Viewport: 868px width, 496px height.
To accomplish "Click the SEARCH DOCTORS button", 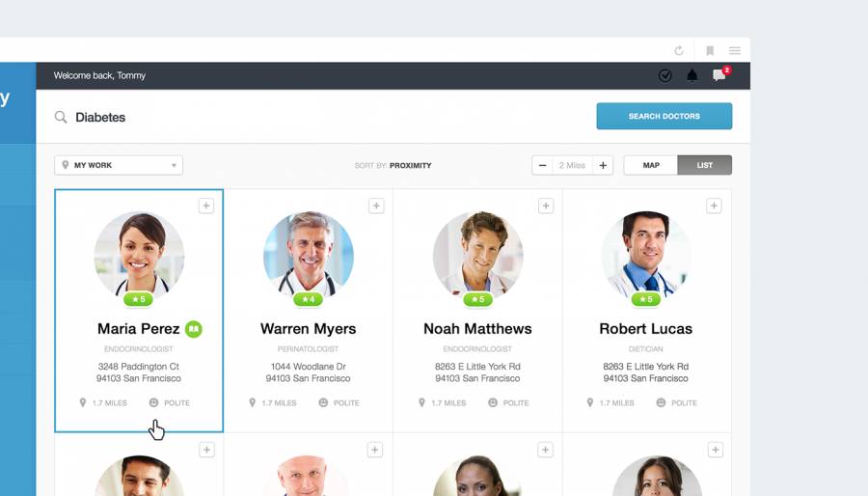I will 665,116.
